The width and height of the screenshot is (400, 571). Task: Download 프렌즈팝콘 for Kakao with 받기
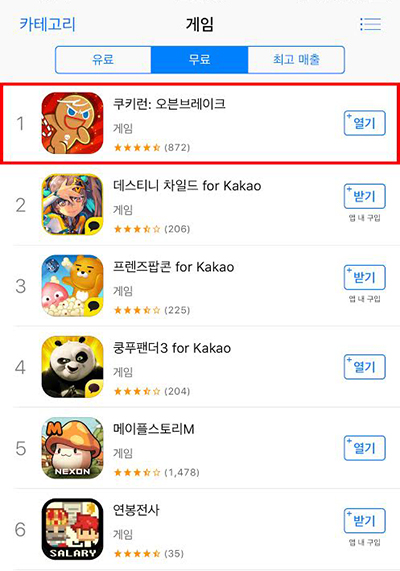365,277
